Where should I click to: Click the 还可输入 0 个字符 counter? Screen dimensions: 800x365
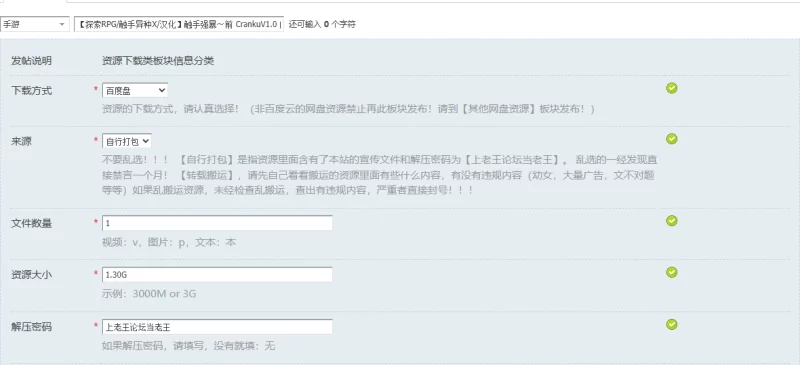tap(322, 24)
